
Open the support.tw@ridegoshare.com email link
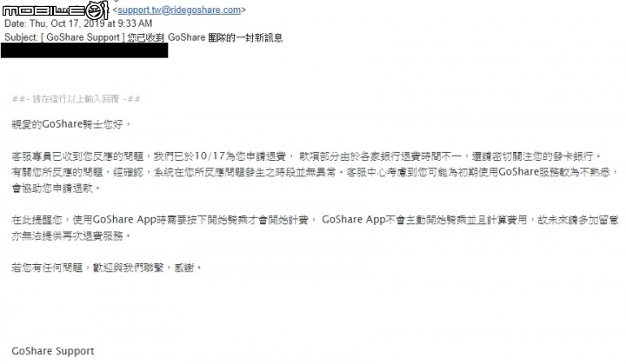pos(179,10)
